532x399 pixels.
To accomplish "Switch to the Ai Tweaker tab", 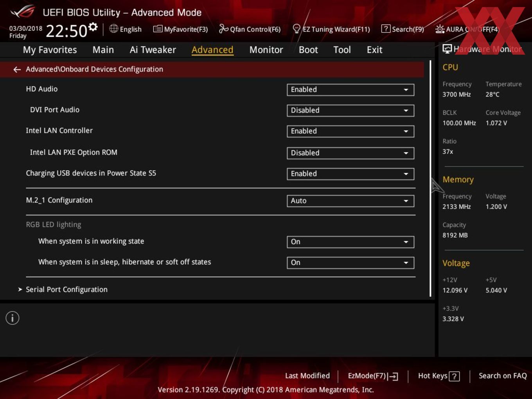I will 153,50.
